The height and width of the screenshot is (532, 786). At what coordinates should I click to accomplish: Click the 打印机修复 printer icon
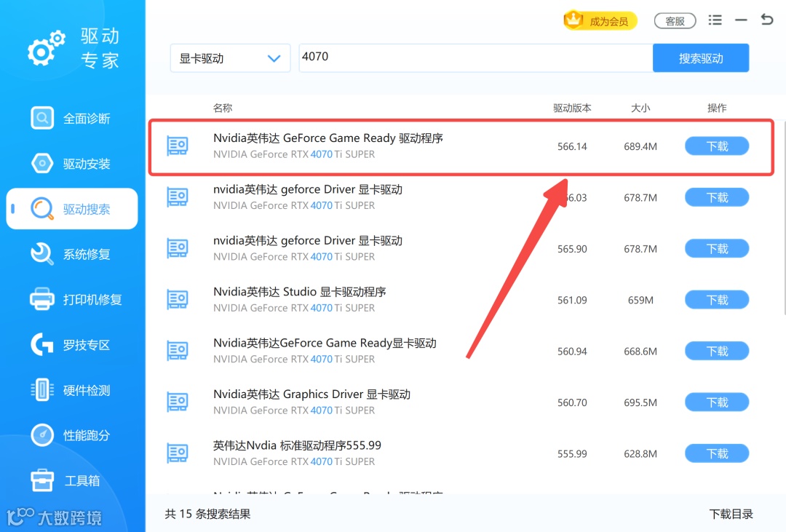pyautogui.click(x=42, y=299)
